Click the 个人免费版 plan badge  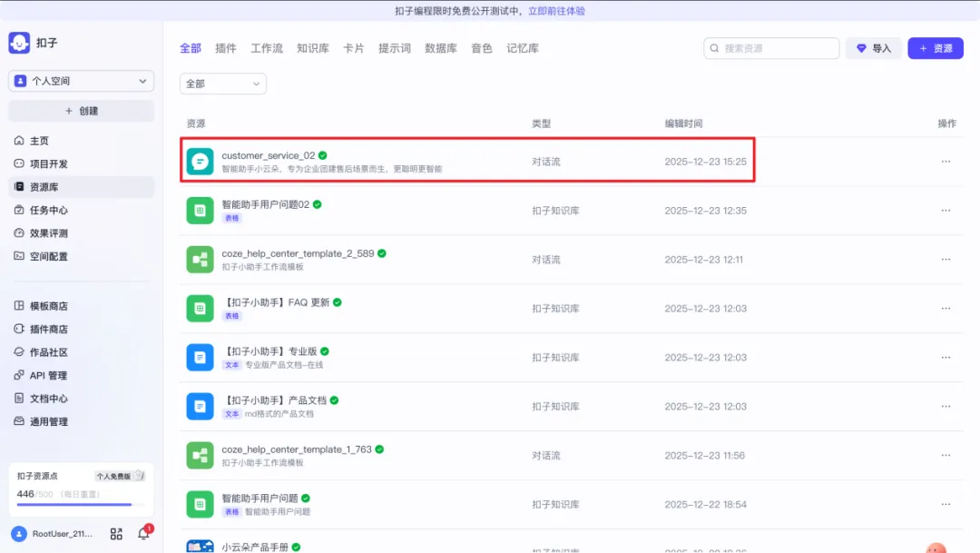[120, 476]
